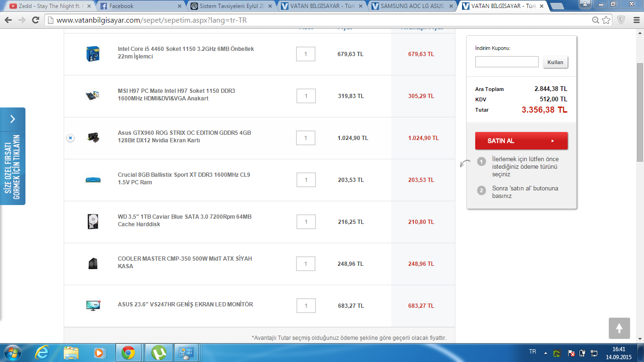
Task: Open the MSI H97 PC Mate product link
Action: (x=176, y=95)
